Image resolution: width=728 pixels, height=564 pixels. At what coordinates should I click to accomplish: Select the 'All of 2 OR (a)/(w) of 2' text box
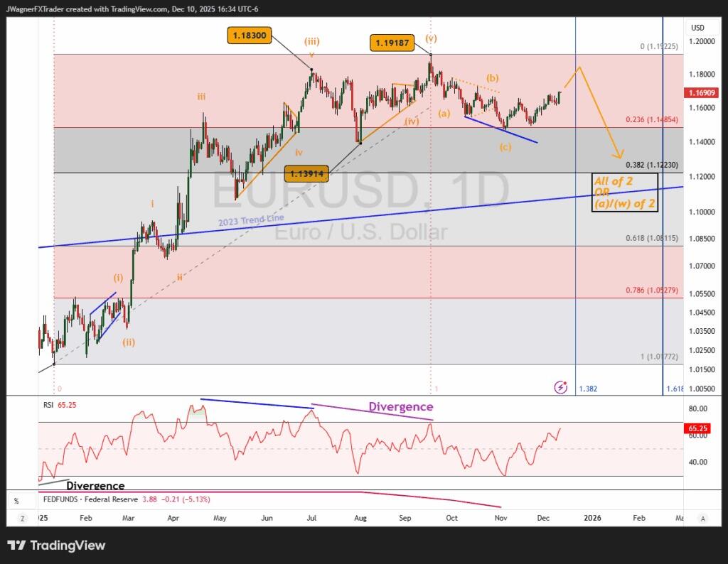coord(623,192)
